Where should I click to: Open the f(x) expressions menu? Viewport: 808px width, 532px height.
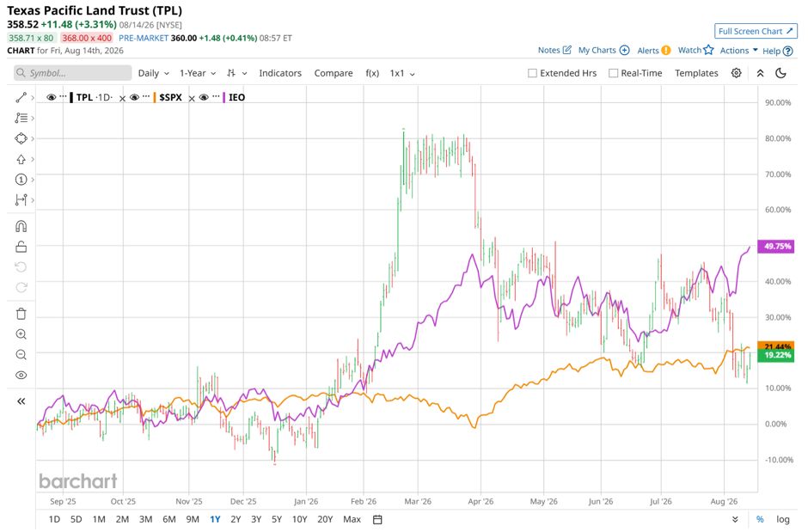[x=372, y=73]
